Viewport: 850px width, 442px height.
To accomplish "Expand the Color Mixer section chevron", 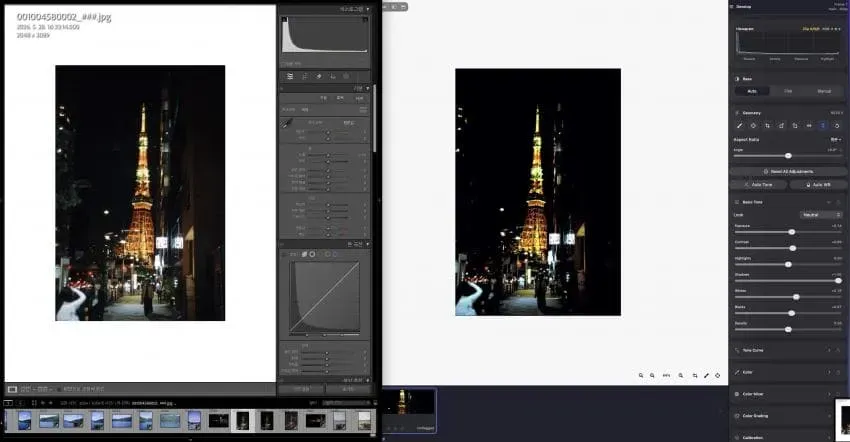I will (x=829, y=394).
